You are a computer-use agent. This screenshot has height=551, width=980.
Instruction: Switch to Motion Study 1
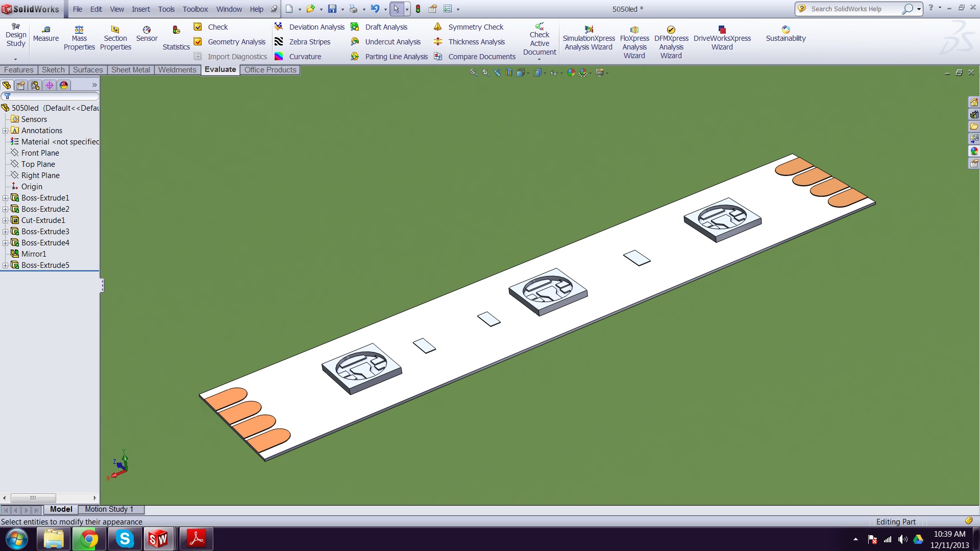point(109,509)
